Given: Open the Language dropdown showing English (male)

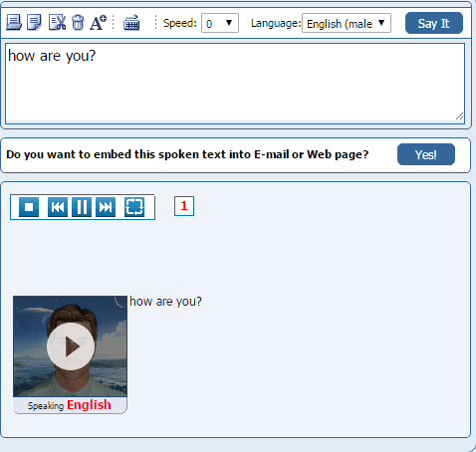Looking at the screenshot, I should (x=347, y=23).
